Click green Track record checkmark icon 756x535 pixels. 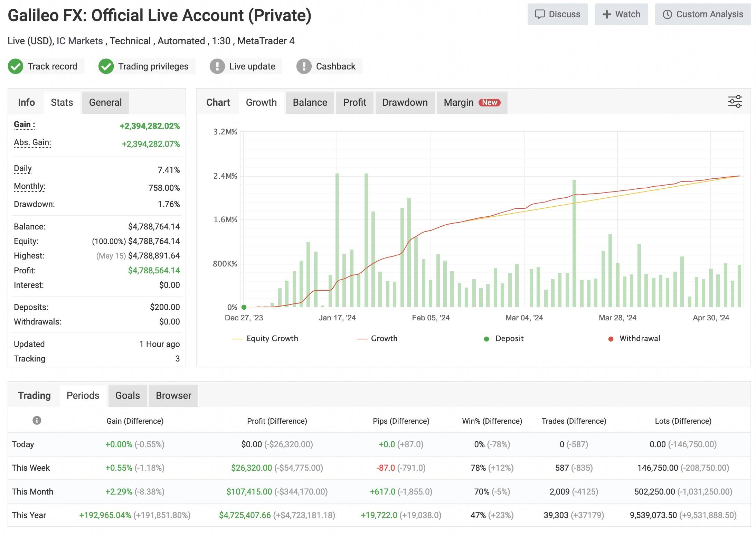[x=16, y=66]
